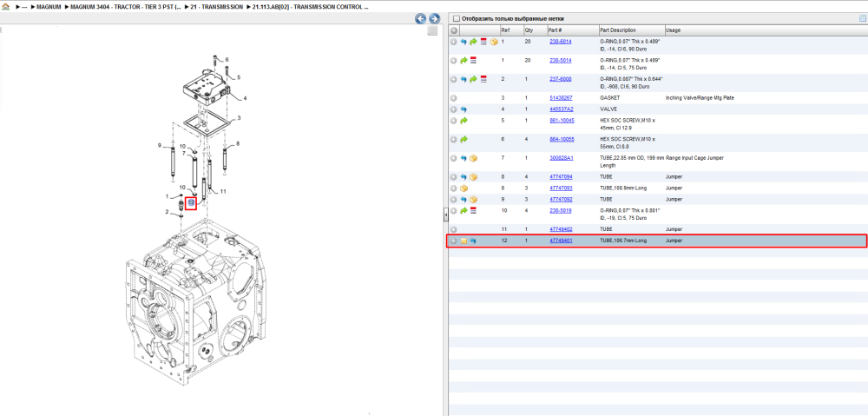Select callout 3 gasket label in diagram
Viewport: 868px width, 416px height.
(x=239, y=118)
